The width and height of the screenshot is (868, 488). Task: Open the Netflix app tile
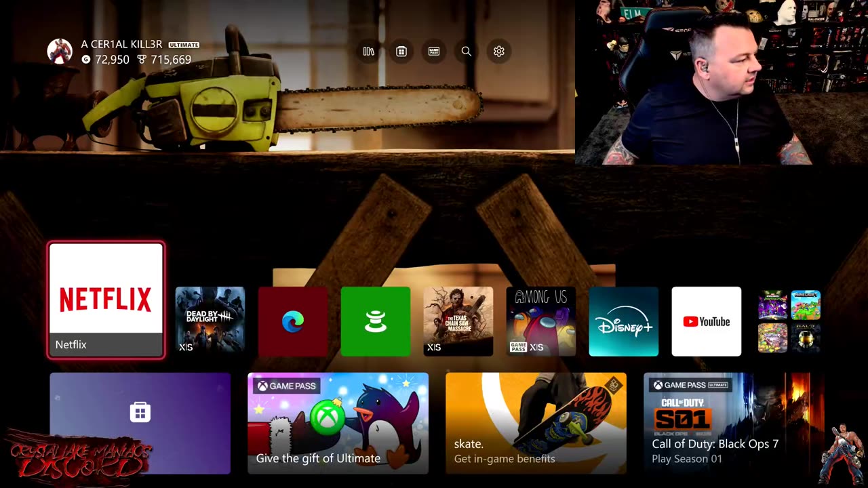pos(106,300)
